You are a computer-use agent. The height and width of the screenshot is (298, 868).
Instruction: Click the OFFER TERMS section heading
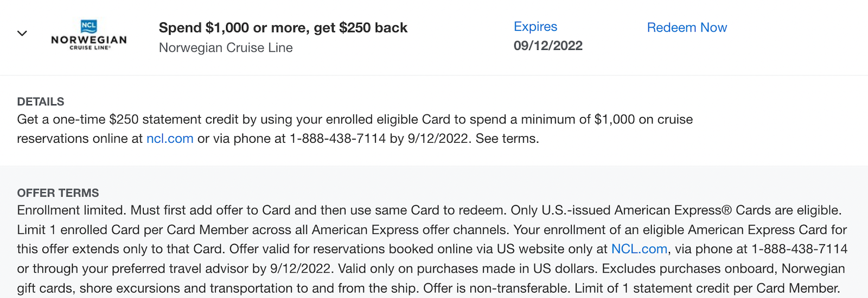coord(58,193)
